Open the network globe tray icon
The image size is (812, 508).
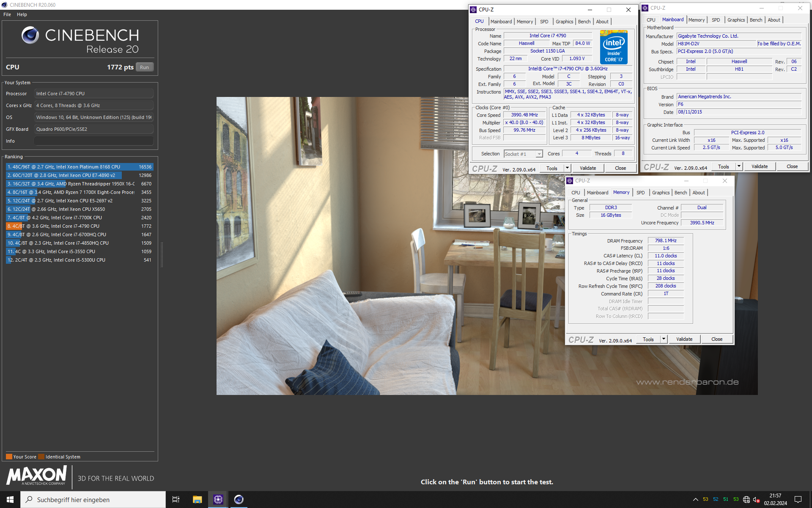tap(746, 500)
